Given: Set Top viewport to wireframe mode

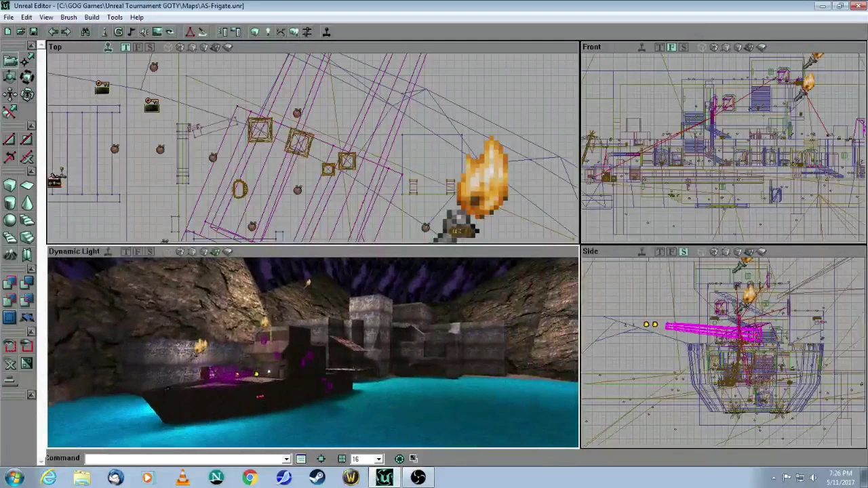Looking at the screenshot, I should [180, 47].
